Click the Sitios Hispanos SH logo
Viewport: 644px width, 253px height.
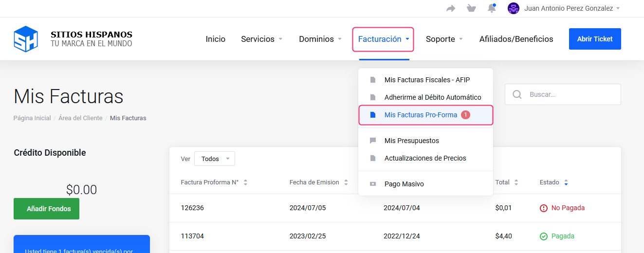[x=26, y=39]
